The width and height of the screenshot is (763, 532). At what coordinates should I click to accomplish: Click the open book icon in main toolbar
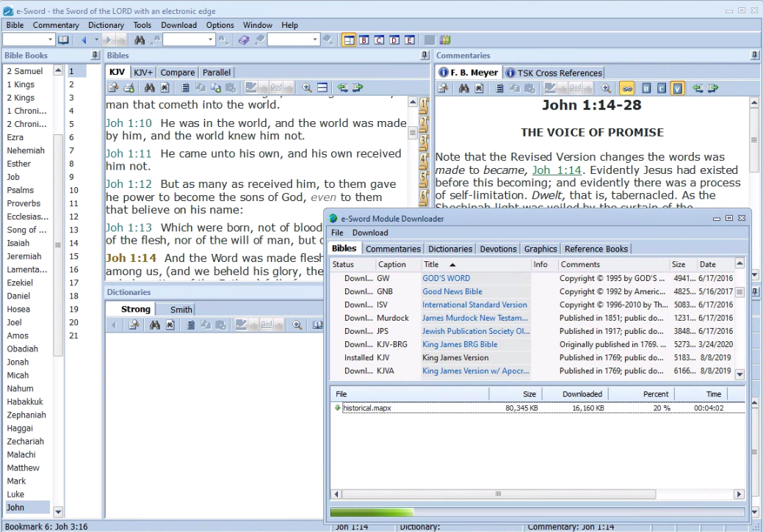64,40
